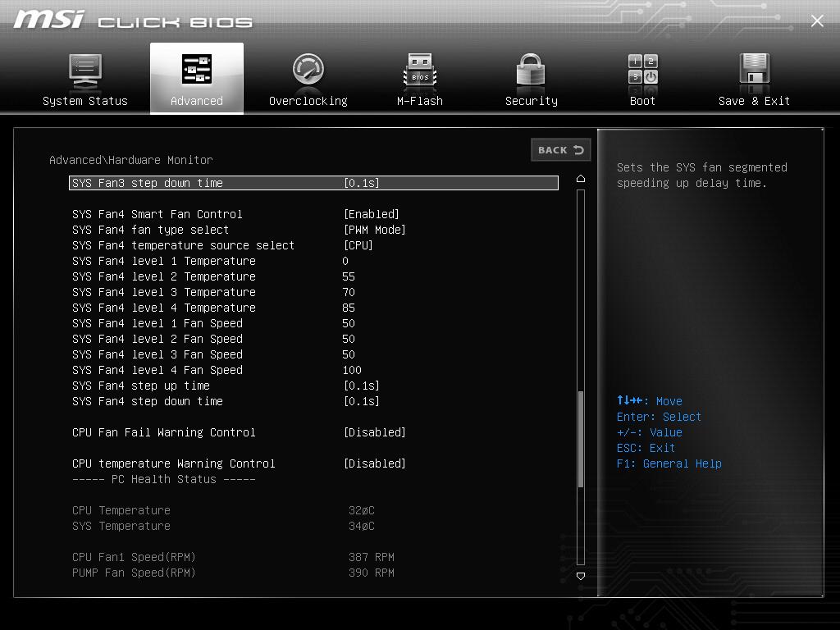Click the F1: General Help hint
The width and height of the screenshot is (840, 630).
click(x=669, y=463)
